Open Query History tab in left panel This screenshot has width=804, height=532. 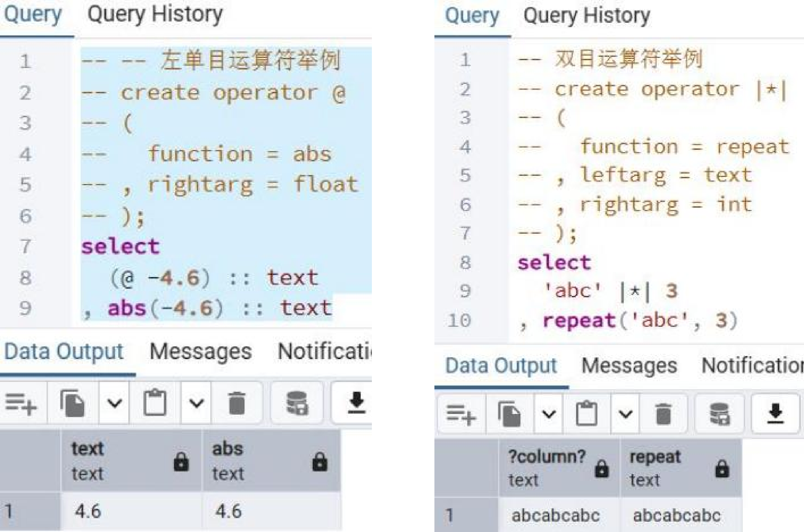pyautogui.click(x=155, y=15)
